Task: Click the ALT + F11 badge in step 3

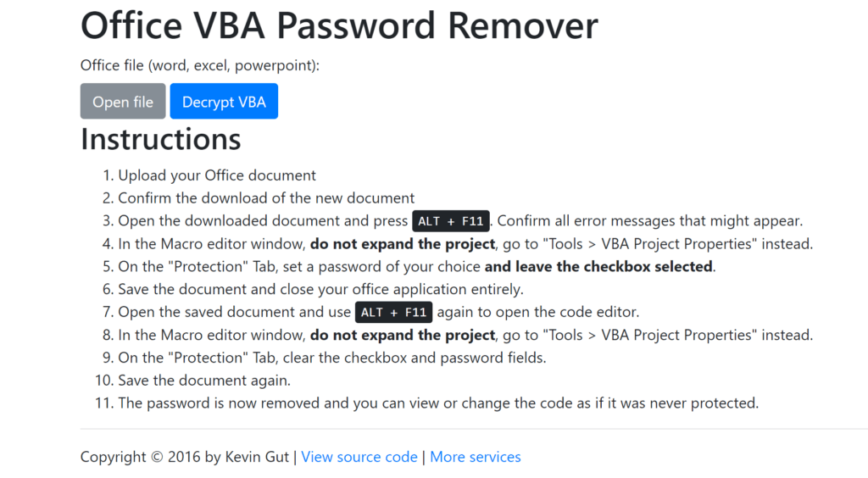Action: tap(451, 221)
